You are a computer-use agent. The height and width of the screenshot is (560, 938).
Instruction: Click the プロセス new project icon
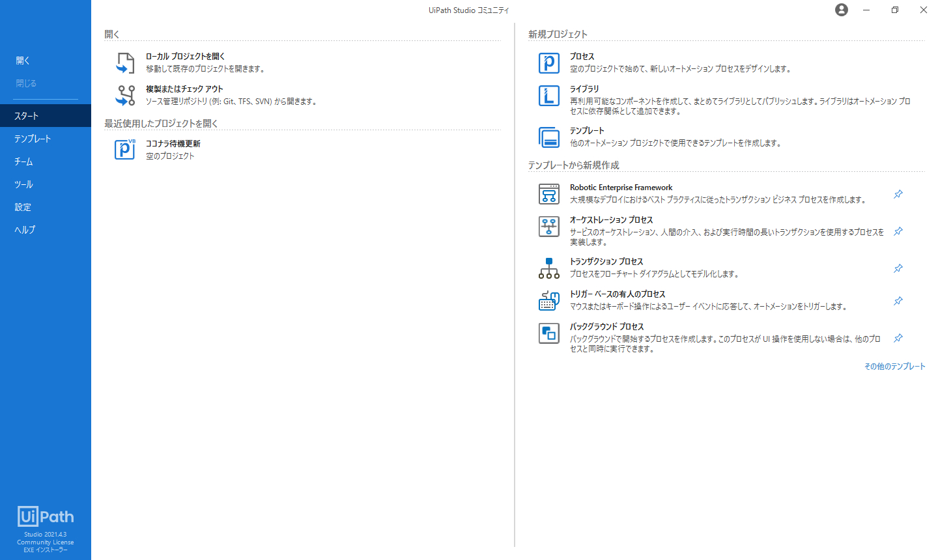549,63
